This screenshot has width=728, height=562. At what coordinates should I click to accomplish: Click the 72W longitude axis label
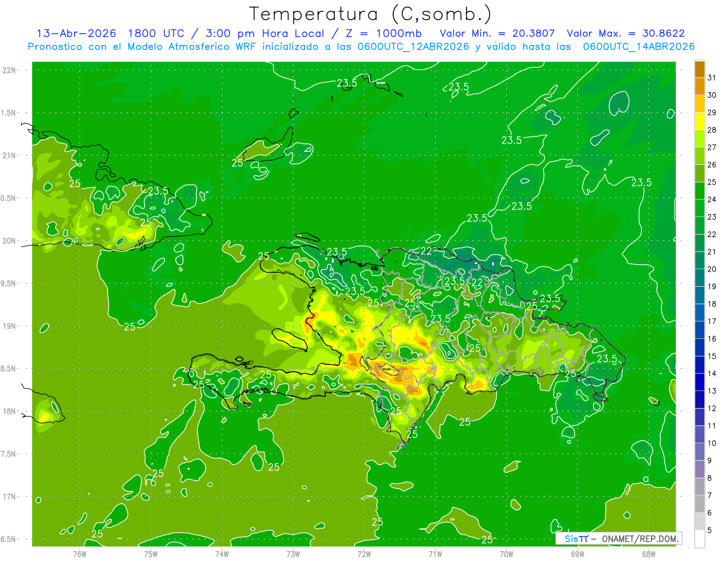point(364,554)
